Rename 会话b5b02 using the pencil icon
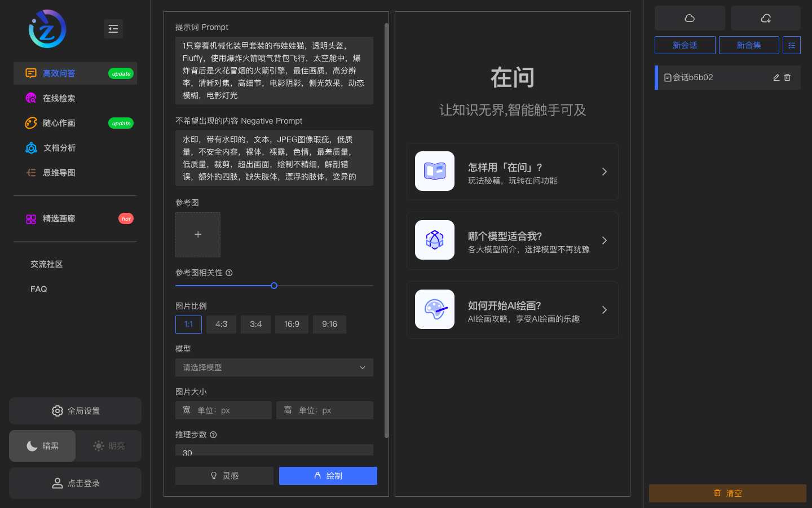The image size is (812, 508). [x=776, y=78]
